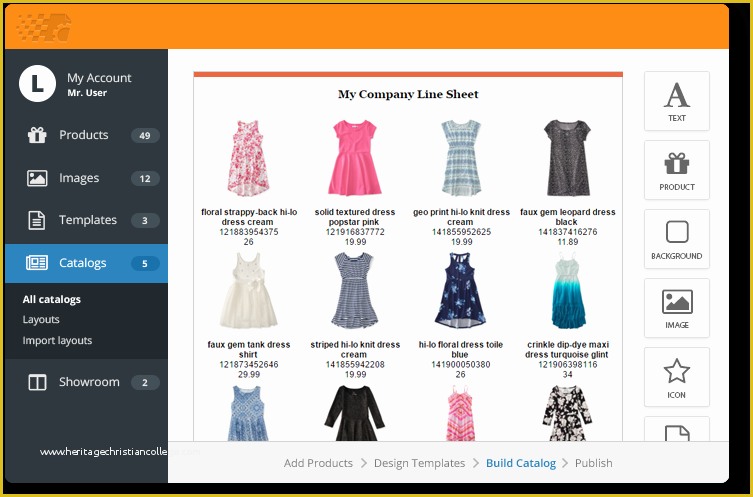This screenshot has width=753, height=497.
Task: Select the PRODUCT tool with gift icon
Action: pos(677,170)
